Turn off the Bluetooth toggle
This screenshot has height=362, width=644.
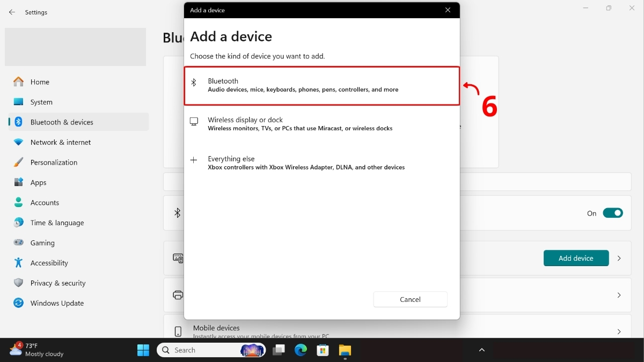tap(613, 213)
